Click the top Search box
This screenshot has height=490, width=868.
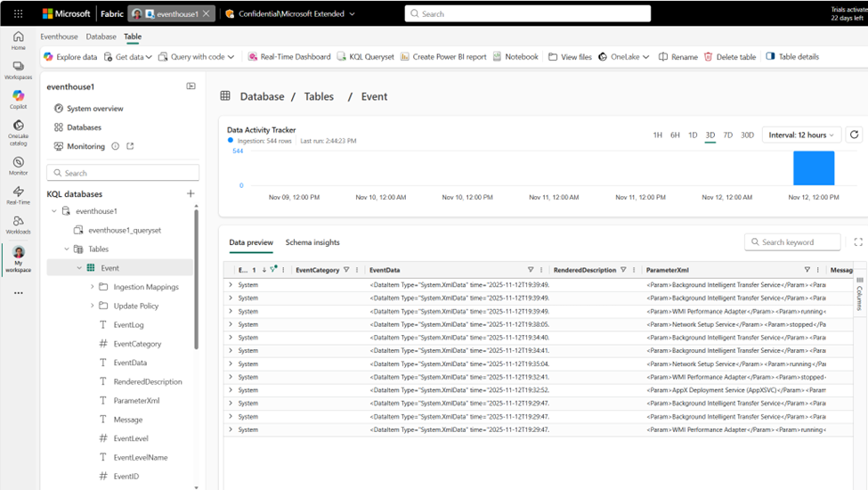point(528,14)
